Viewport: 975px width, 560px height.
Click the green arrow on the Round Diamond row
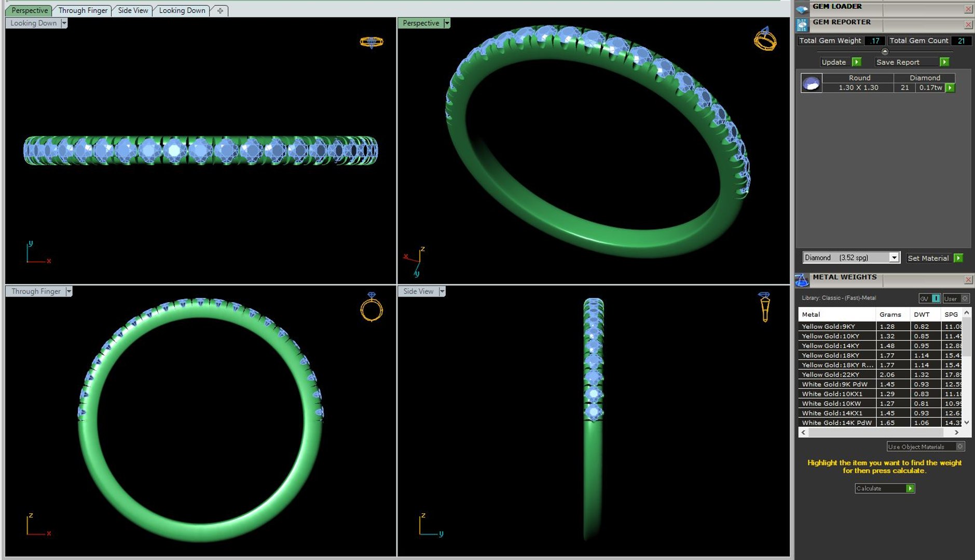(950, 88)
